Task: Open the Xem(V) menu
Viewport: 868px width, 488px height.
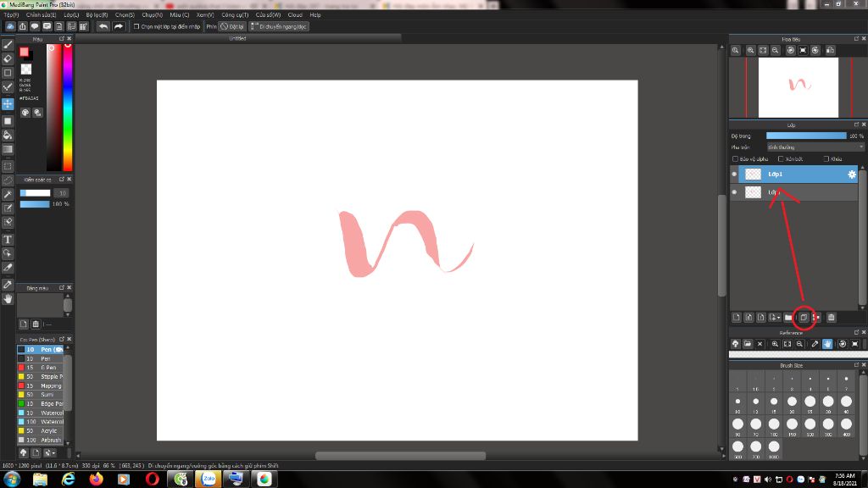Action: click(205, 15)
